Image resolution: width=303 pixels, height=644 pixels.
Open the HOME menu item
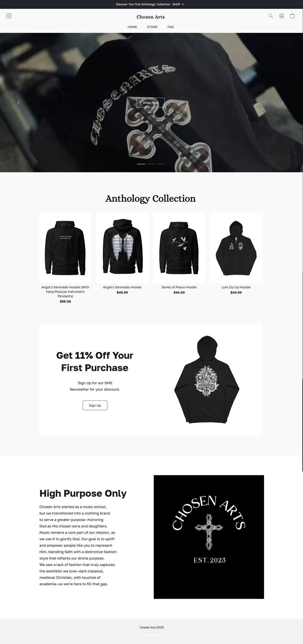(x=132, y=27)
